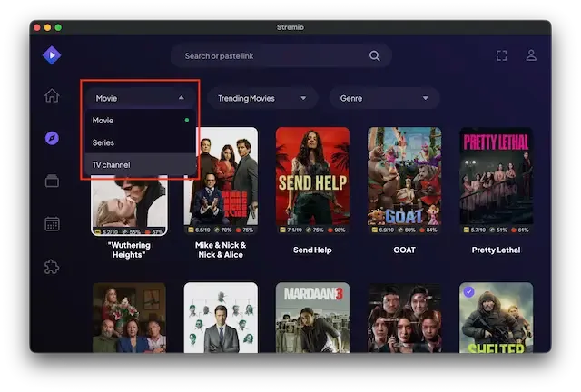
Task: Open the user profile icon
Action: pyautogui.click(x=531, y=55)
